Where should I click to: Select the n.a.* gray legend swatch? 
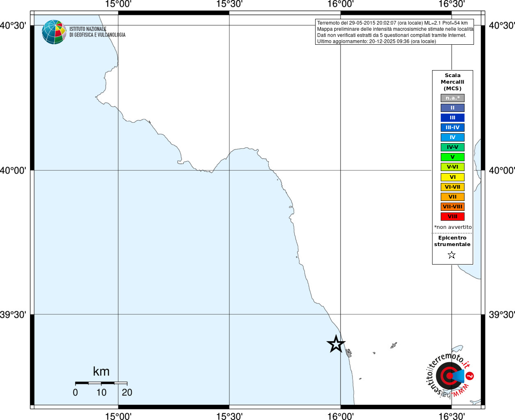click(453, 98)
